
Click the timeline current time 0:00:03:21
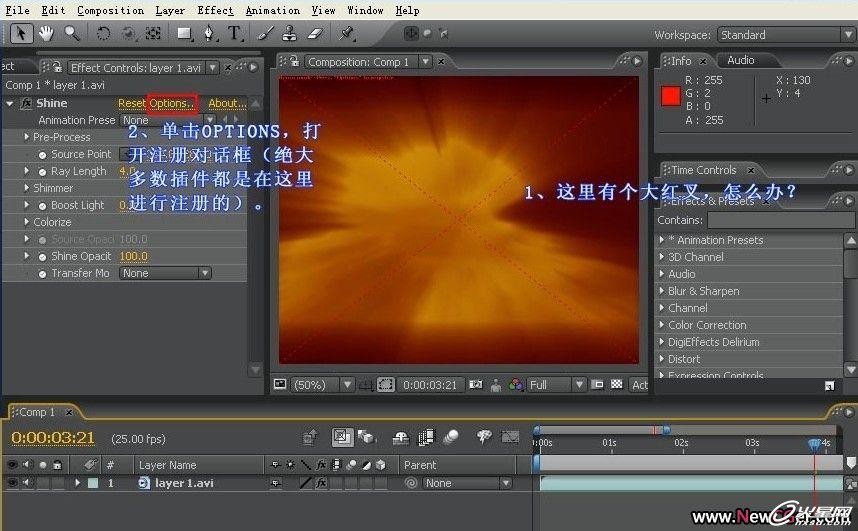(x=53, y=438)
